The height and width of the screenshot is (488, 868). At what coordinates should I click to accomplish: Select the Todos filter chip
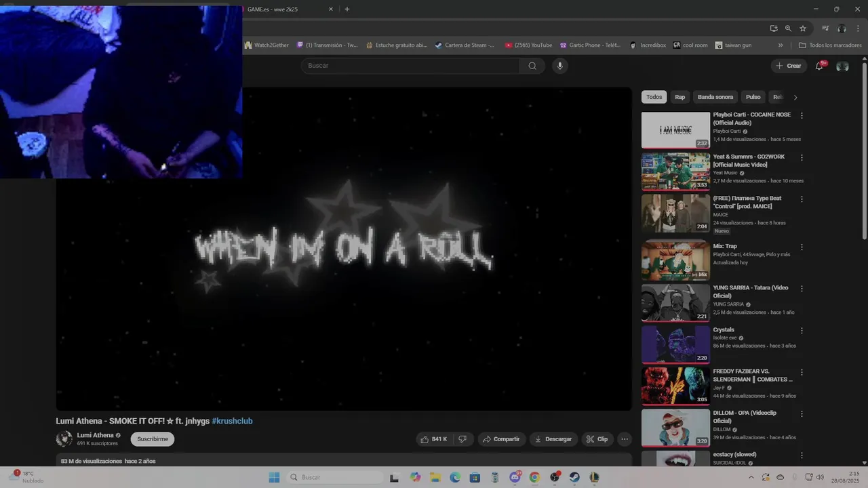[x=654, y=97]
